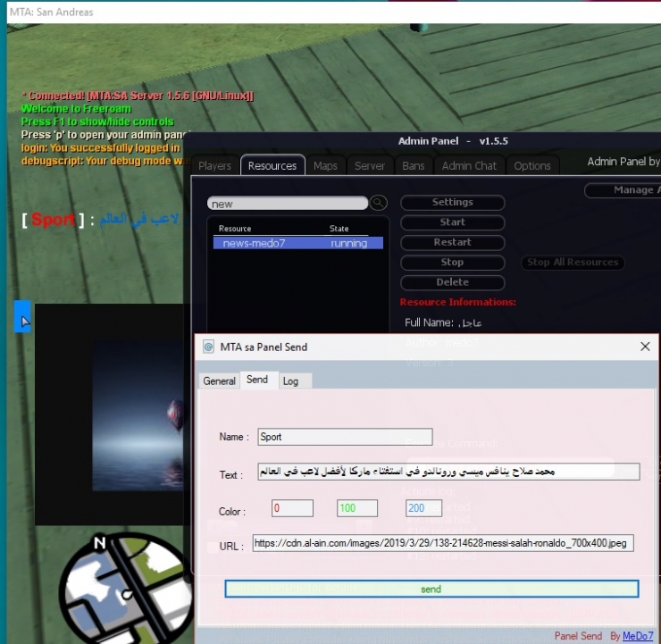The image size is (661, 644).
Task: Select the news-medo7 resource row
Action: [x=297, y=243]
